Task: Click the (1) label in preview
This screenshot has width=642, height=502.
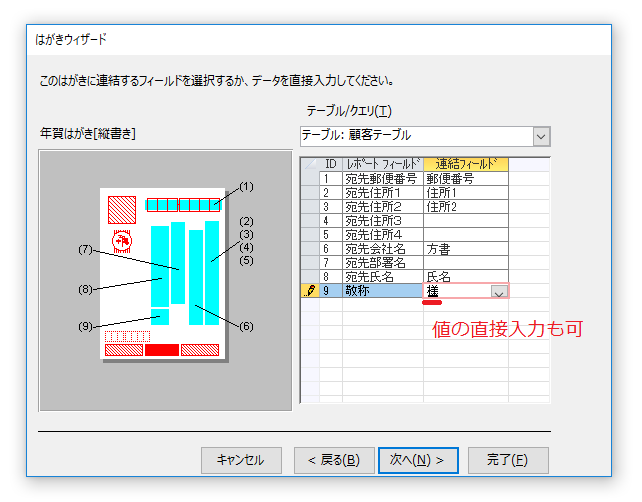Action: [246, 187]
